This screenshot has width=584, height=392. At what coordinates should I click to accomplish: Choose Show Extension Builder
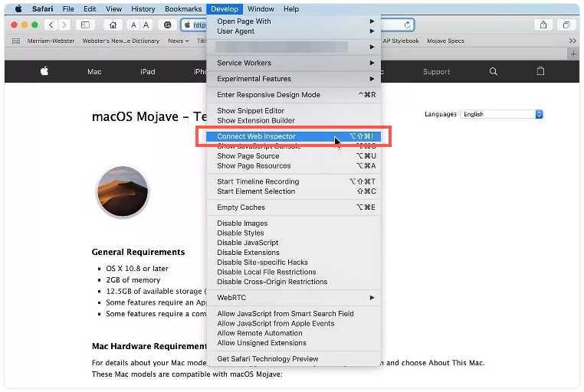pos(294,120)
